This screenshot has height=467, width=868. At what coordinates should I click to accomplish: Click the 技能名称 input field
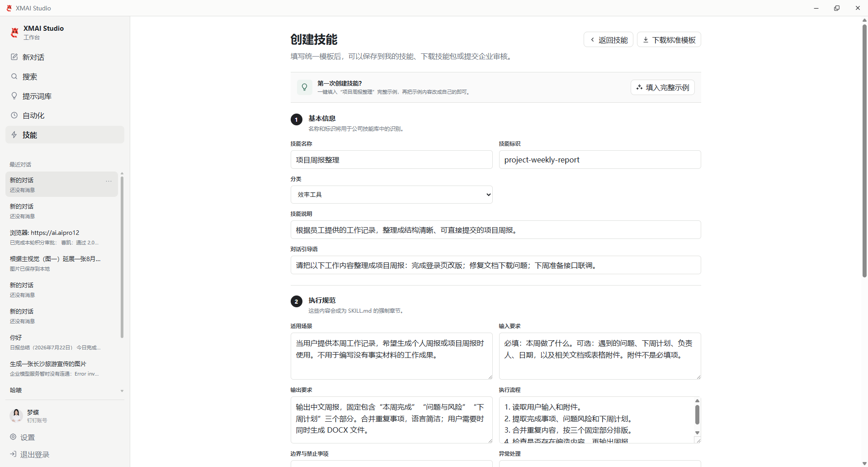click(392, 160)
